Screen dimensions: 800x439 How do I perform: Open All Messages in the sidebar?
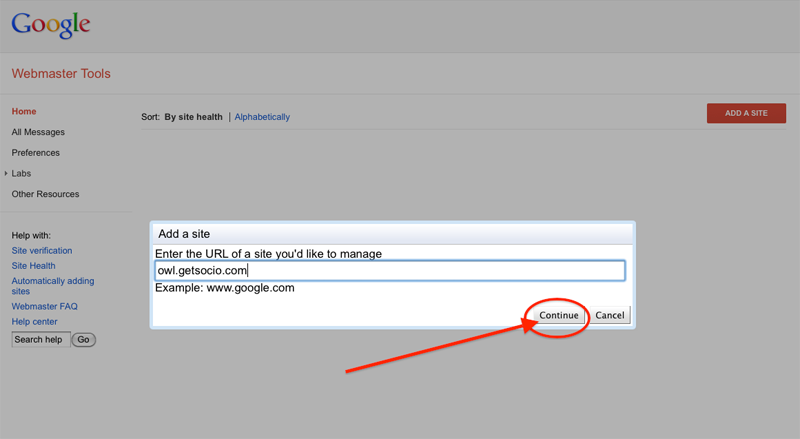(x=38, y=132)
